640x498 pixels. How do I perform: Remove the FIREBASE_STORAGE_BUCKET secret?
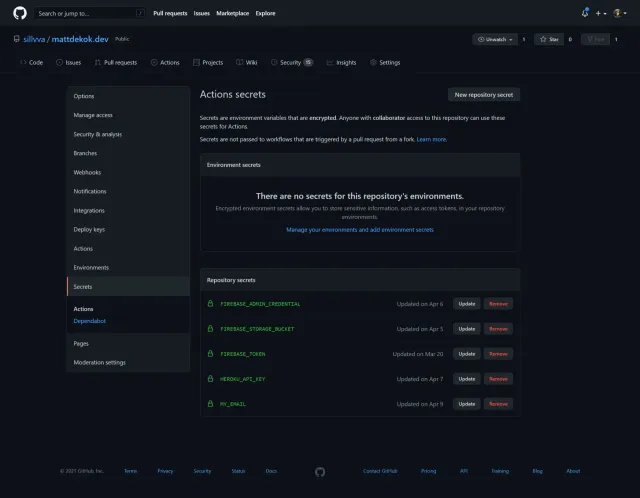pyautogui.click(x=498, y=329)
